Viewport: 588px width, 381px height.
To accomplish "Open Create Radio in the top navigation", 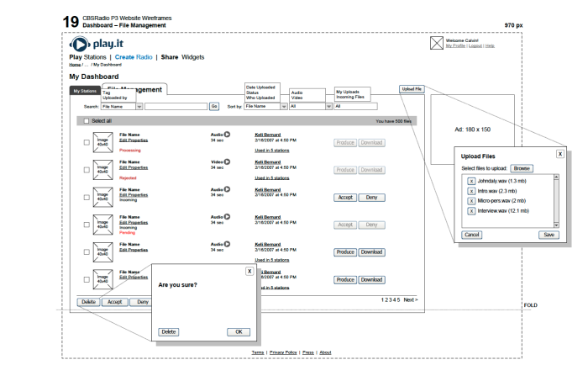I will (134, 57).
